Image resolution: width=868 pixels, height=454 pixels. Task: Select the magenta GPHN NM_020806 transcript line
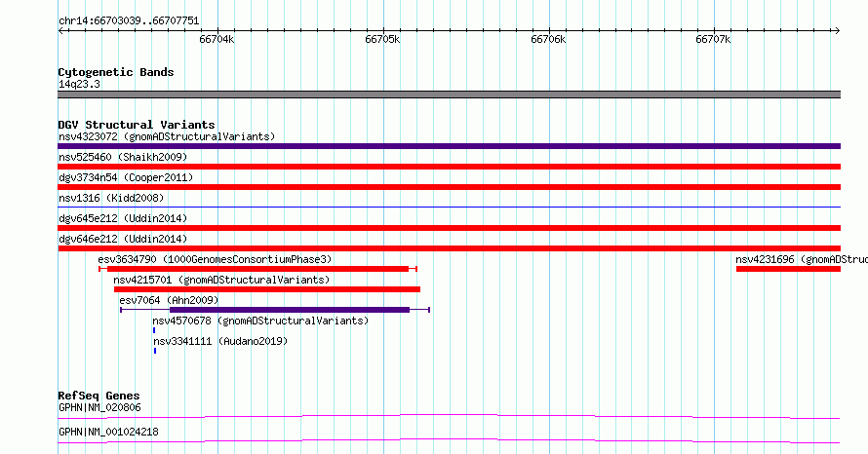449,416
